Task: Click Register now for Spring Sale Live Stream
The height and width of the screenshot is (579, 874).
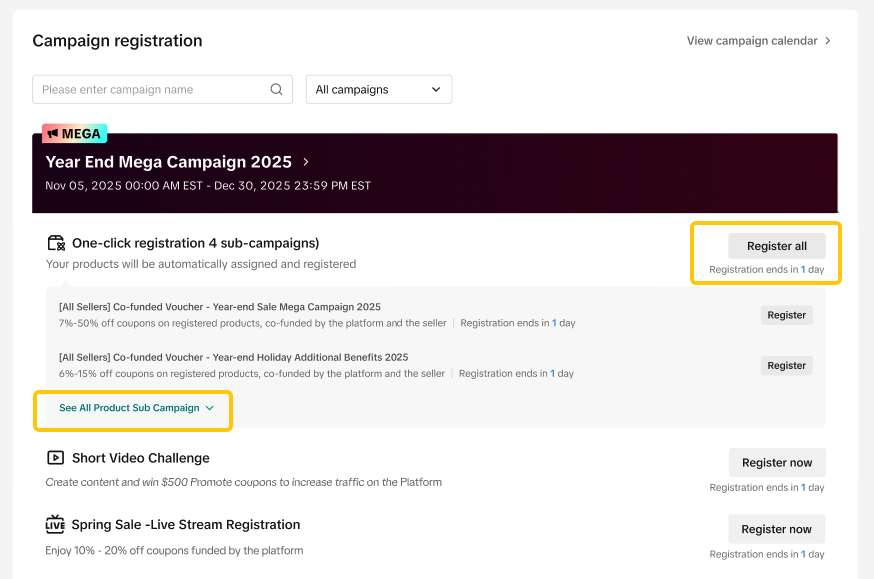Action: pos(776,530)
